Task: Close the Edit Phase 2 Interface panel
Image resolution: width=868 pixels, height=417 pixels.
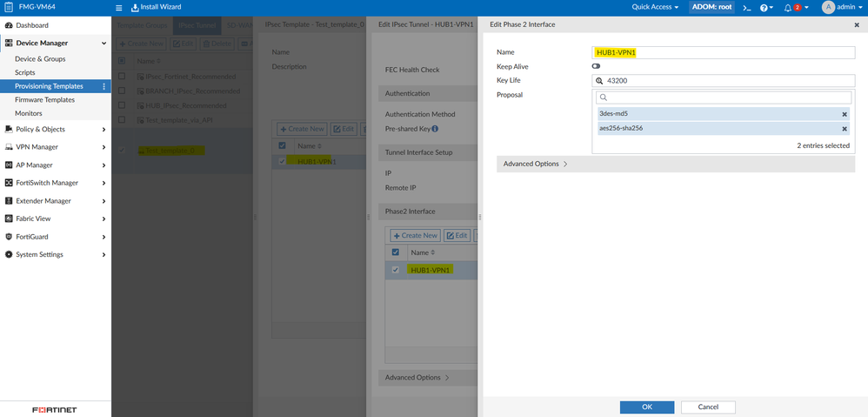Action: [857, 25]
